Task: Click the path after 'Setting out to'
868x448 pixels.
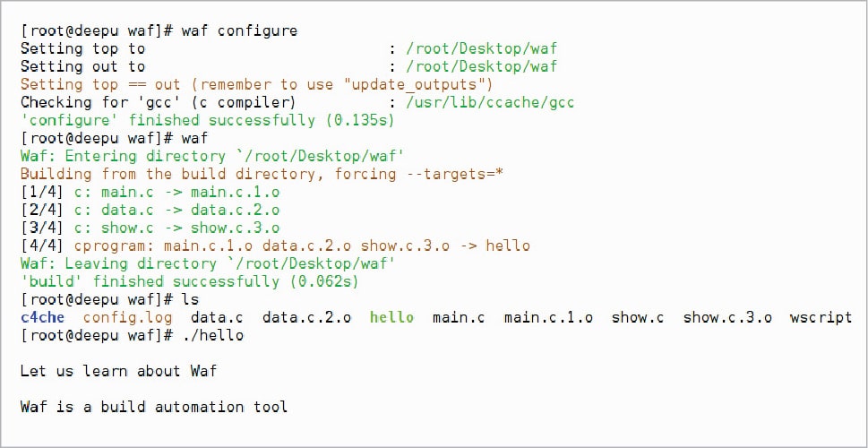Action: (x=481, y=66)
